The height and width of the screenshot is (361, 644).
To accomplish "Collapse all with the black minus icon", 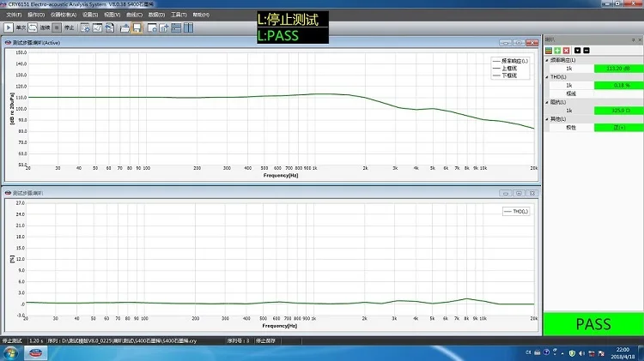I will click(x=586, y=50).
